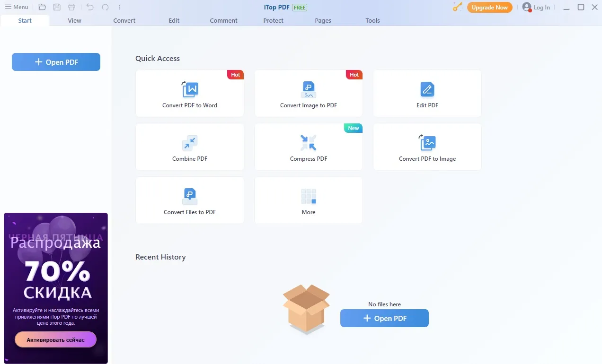Click the Compress PDF icon
This screenshot has width=602, height=364.
tap(309, 143)
